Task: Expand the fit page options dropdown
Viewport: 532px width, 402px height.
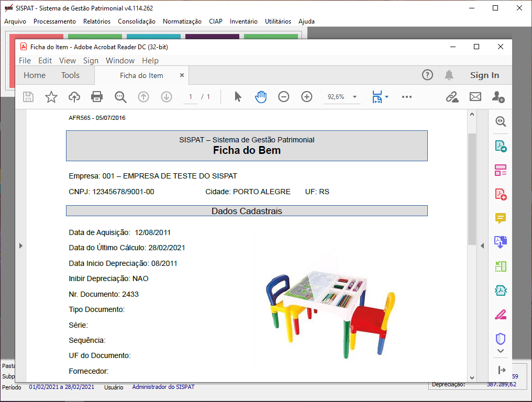Action: [386, 97]
